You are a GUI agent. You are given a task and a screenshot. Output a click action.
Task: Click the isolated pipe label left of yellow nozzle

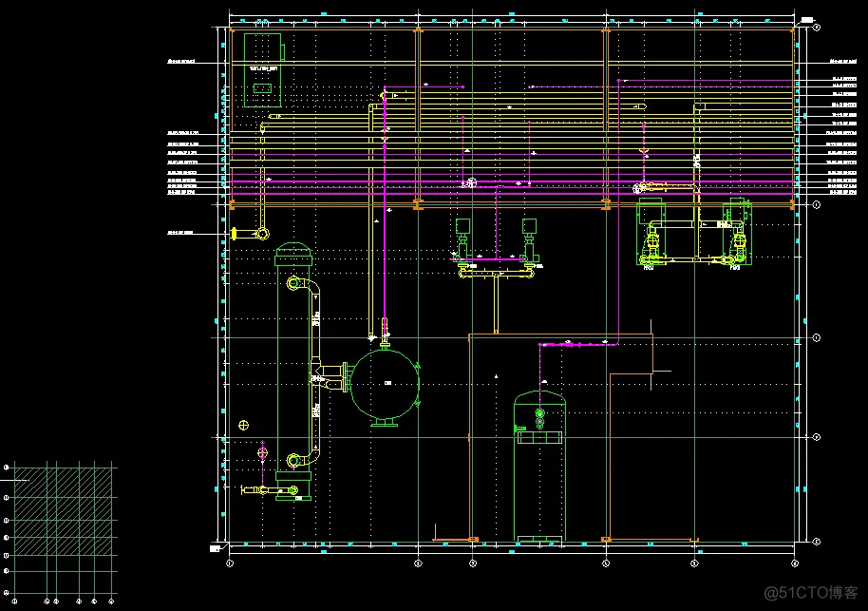tap(180, 233)
